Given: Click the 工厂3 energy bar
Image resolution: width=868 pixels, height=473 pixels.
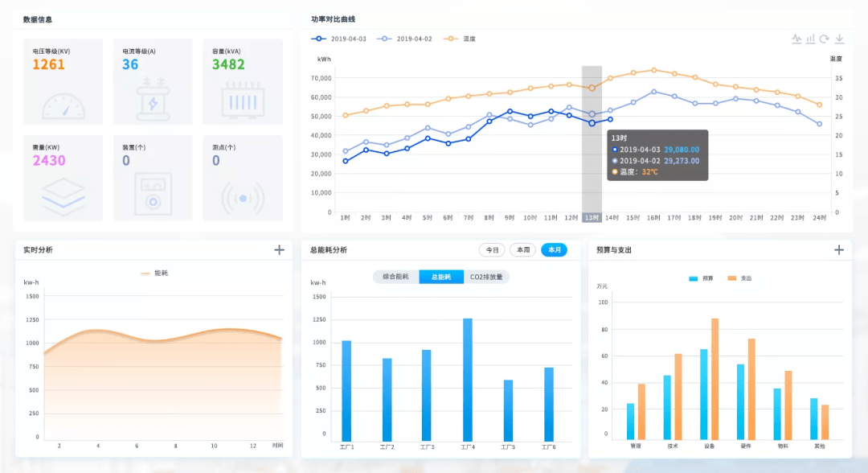Looking at the screenshot, I should pyautogui.click(x=426, y=396).
